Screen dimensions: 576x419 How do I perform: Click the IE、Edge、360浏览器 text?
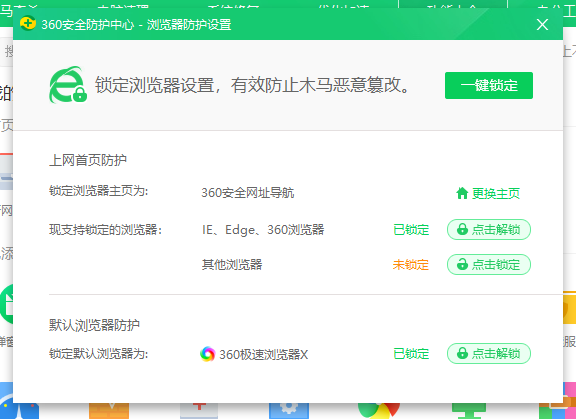(263, 230)
